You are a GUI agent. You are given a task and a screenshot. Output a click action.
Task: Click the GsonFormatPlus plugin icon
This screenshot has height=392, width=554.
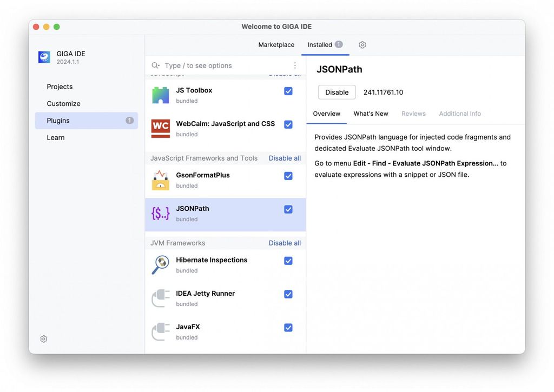coord(161,180)
